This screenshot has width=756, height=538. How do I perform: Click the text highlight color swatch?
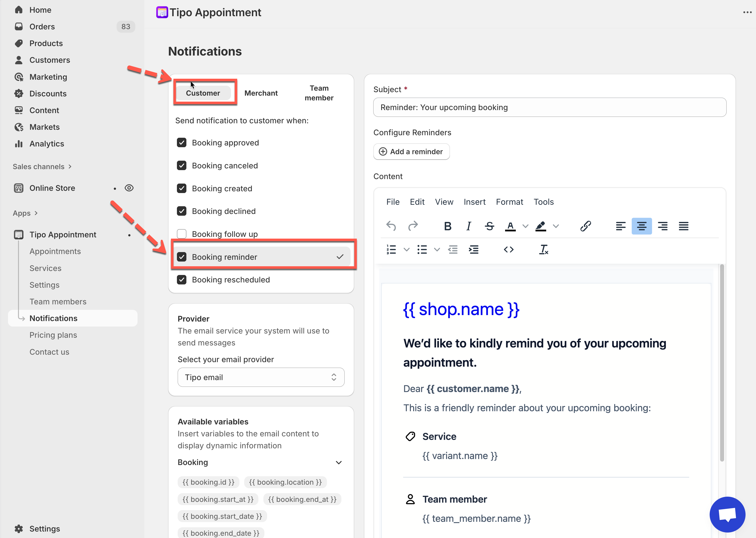coord(540,226)
